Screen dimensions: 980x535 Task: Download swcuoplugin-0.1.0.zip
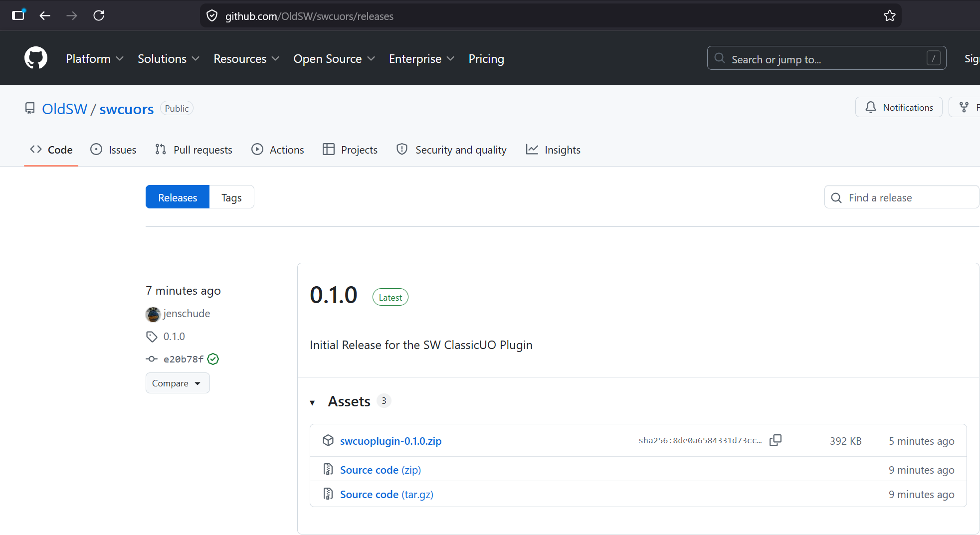tap(391, 441)
